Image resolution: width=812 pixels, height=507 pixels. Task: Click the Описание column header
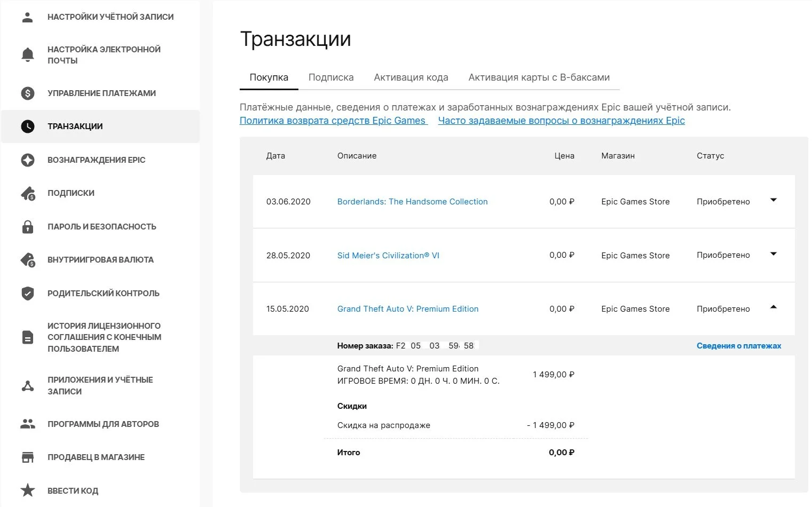click(357, 156)
